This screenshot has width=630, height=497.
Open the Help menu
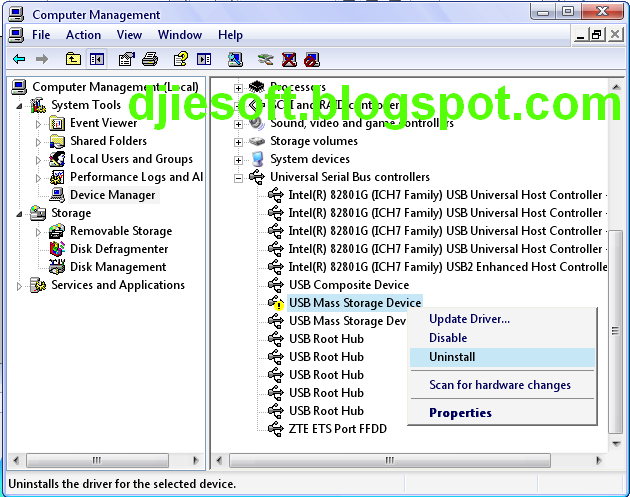230,35
